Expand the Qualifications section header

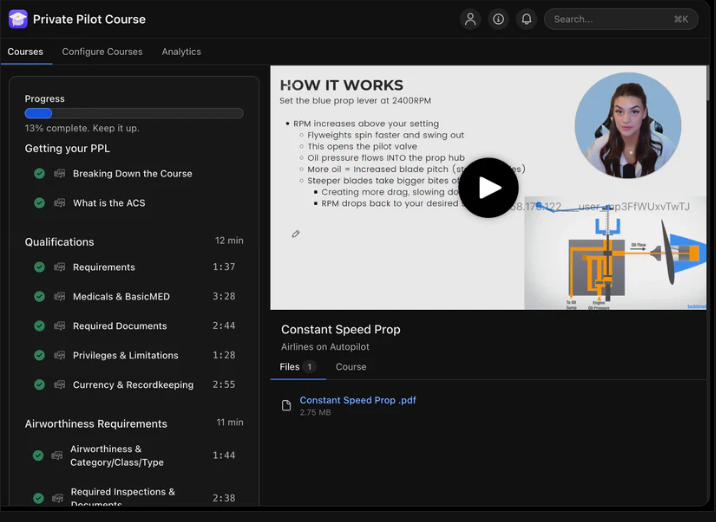(x=60, y=242)
